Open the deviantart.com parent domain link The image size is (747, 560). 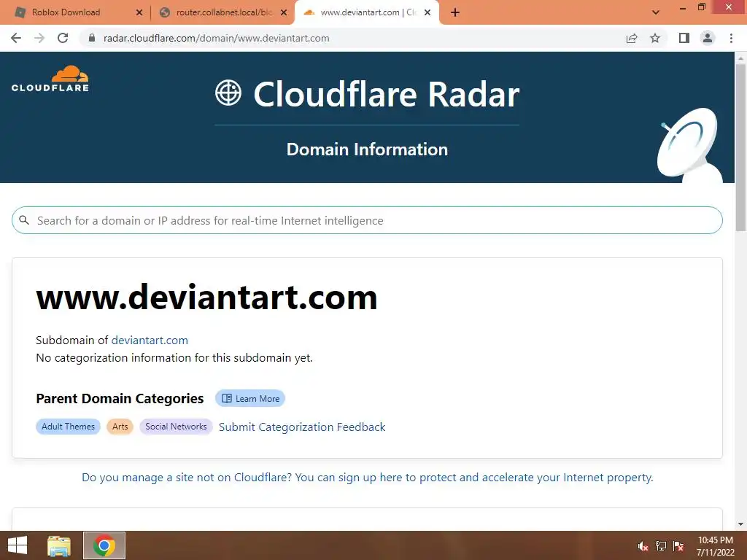(150, 340)
